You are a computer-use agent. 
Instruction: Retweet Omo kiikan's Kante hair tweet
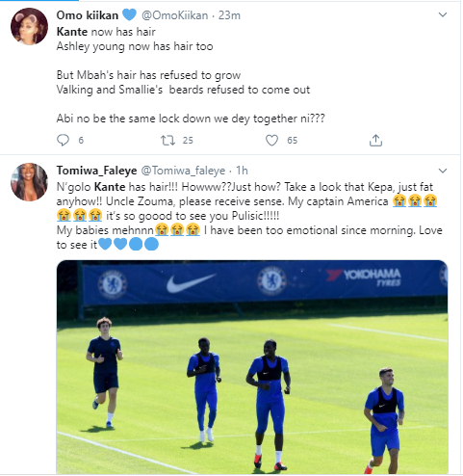167,141
